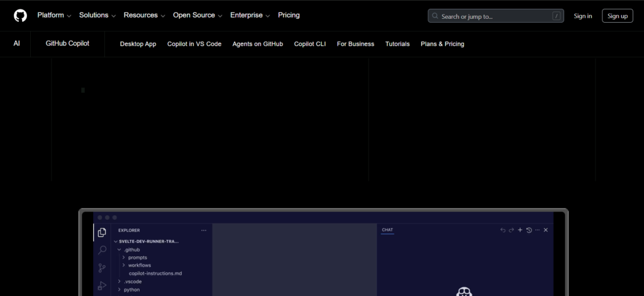The image size is (644, 296).
Task: Go to Plans & Pricing
Action: click(442, 44)
